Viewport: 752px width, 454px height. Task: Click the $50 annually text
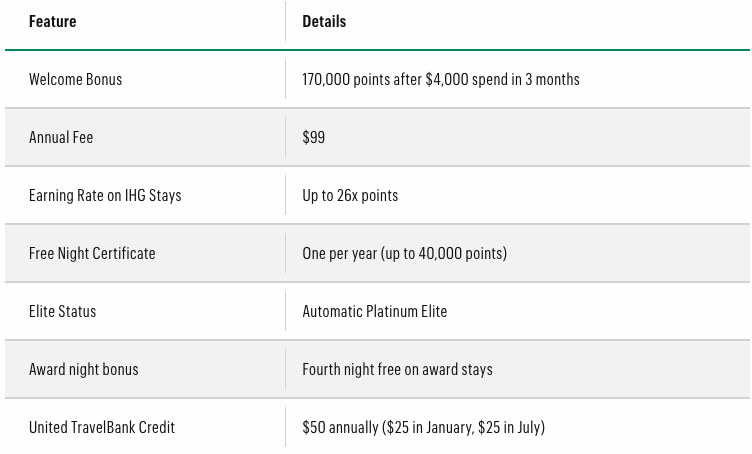pos(339,427)
